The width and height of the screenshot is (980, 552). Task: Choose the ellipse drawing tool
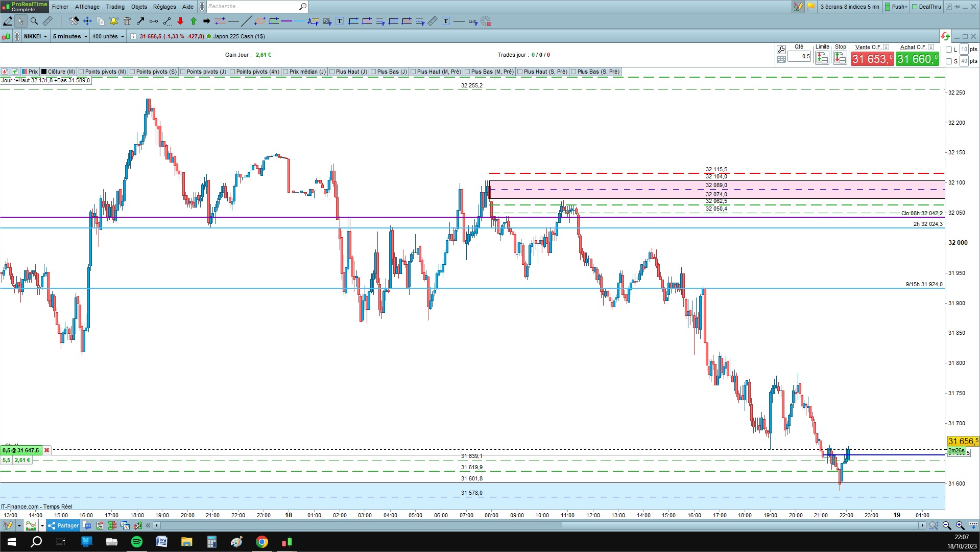(260, 21)
